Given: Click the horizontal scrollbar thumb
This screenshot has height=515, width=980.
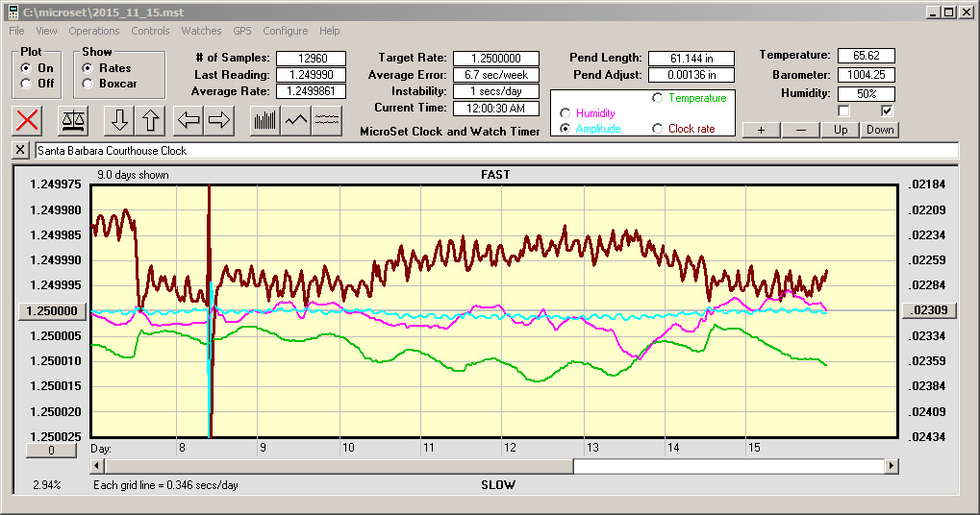Looking at the screenshot, I should click(339, 466).
